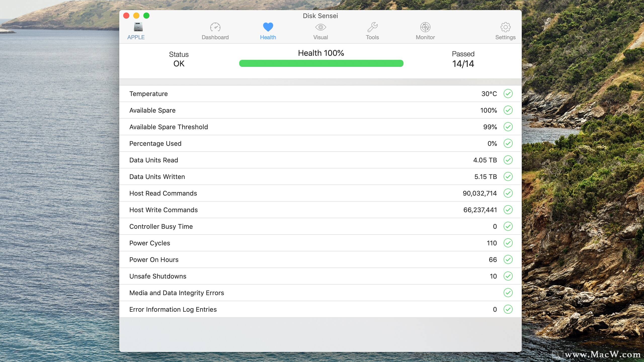Click the Host Write Commands checkmark icon
The width and height of the screenshot is (644, 362).
508,210
